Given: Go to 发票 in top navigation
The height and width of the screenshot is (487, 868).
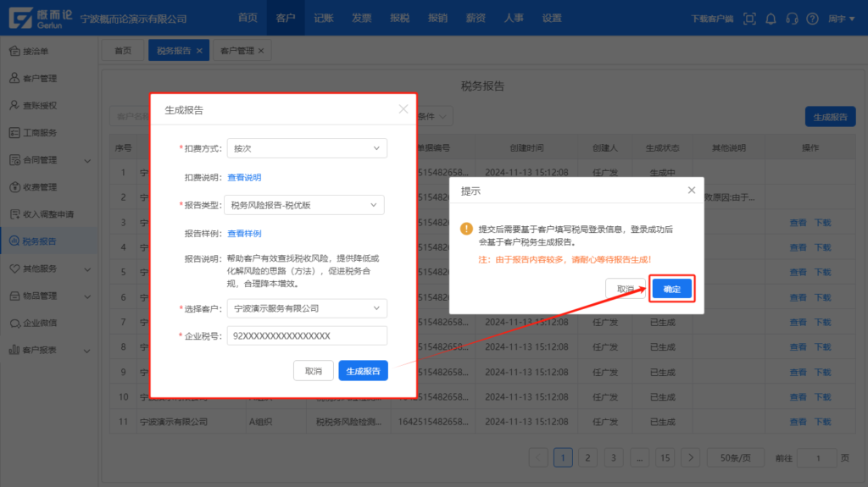Looking at the screenshot, I should pos(361,18).
